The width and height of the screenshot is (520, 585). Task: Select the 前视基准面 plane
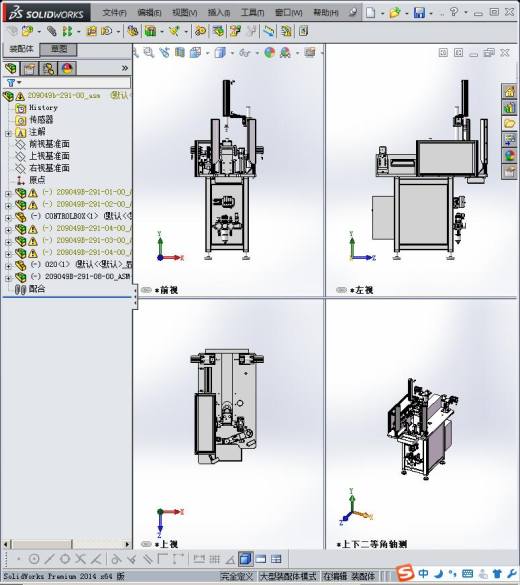click(50, 144)
